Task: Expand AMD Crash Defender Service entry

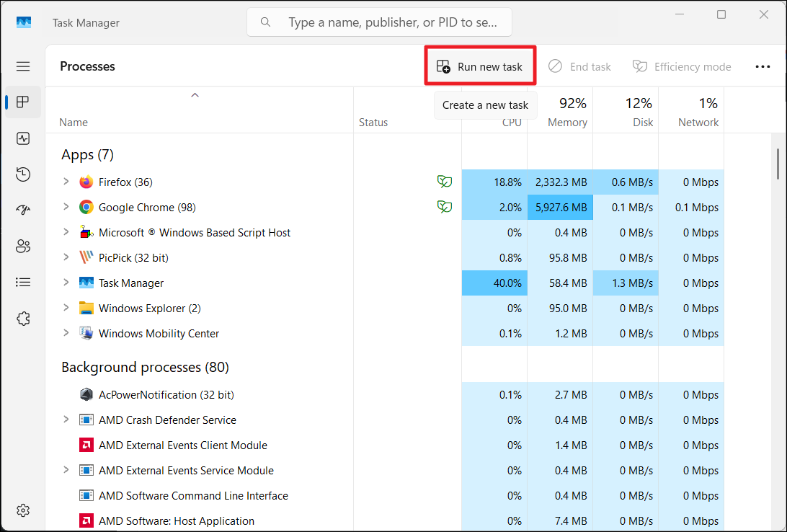Action: tap(66, 420)
